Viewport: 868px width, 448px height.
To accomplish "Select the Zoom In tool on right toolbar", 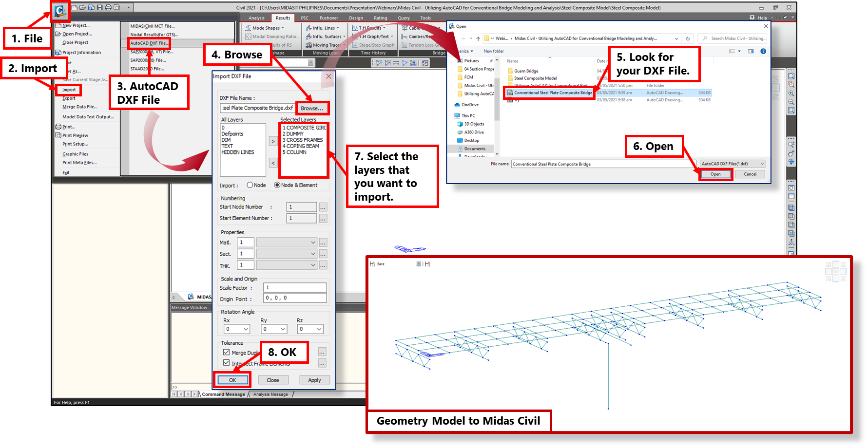I will (x=791, y=93).
